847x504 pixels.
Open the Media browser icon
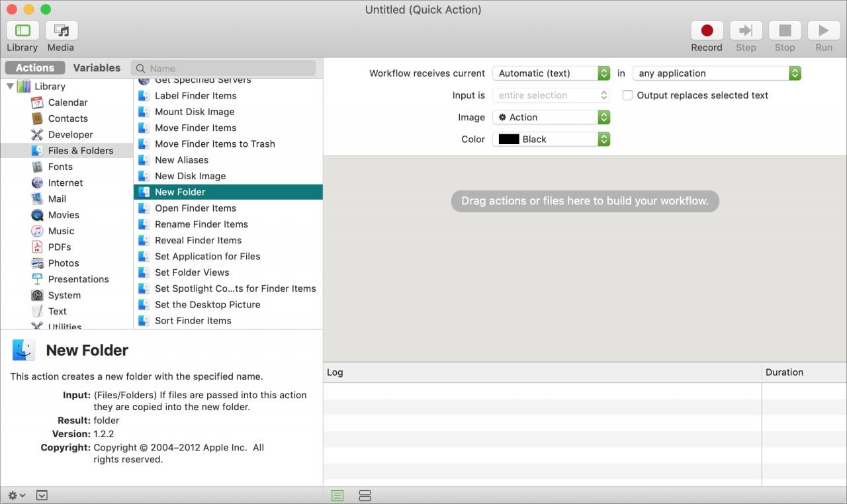62,30
